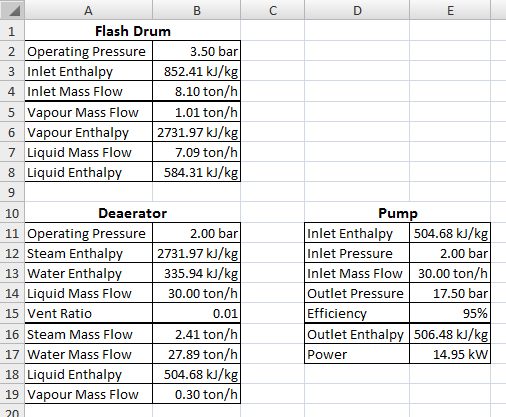
Task: Click the Select All corner triangle
Action: point(12,10)
